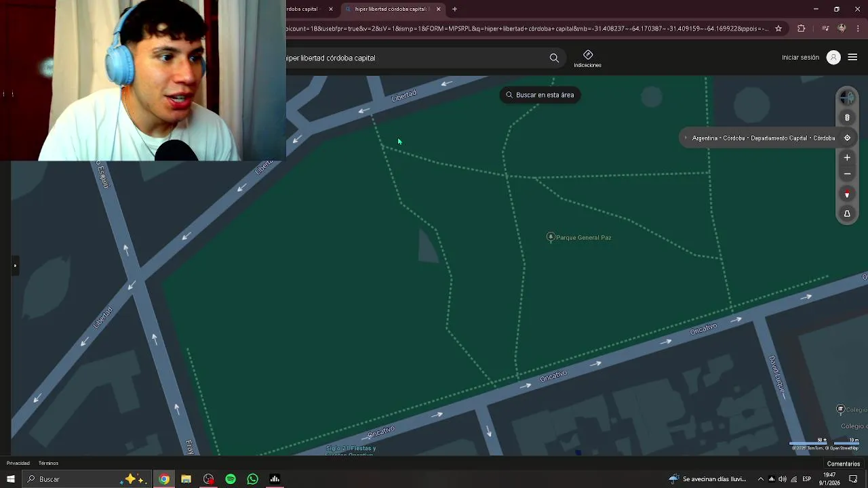Open File Explorer from the taskbar
This screenshot has height=488, width=868.
pyautogui.click(x=186, y=479)
